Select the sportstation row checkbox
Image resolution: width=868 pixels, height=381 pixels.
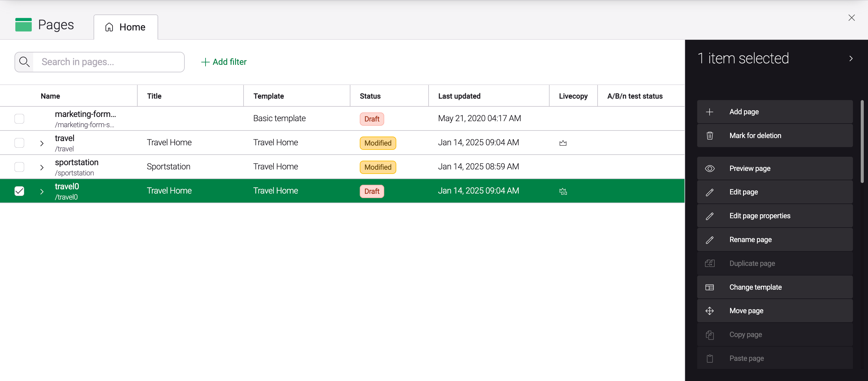click(x=20, y=167)
